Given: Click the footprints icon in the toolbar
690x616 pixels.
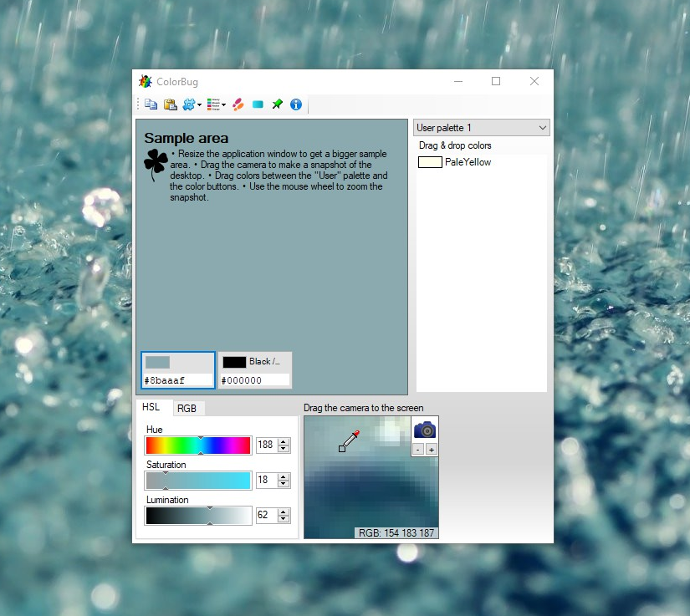Looking at the screenshot, I should (238, 104).
